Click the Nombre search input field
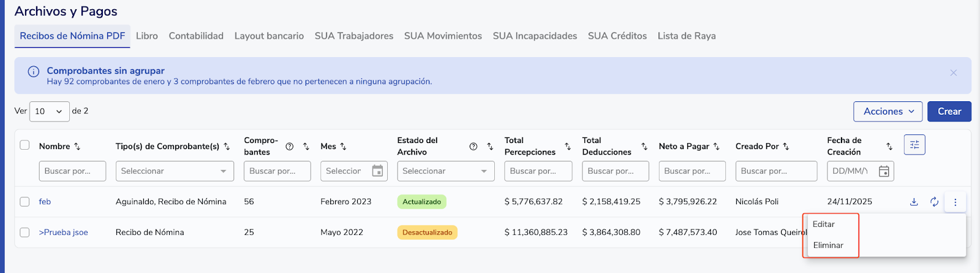Image resolution: width=980 pixels, height=273 pixels. pos(72,171)
